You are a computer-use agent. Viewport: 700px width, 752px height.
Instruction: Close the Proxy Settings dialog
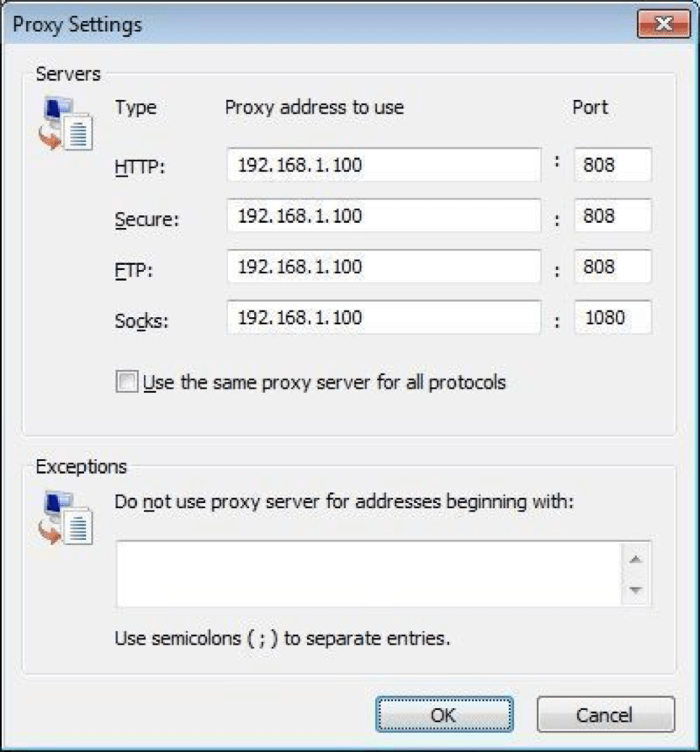coord(664,24)
